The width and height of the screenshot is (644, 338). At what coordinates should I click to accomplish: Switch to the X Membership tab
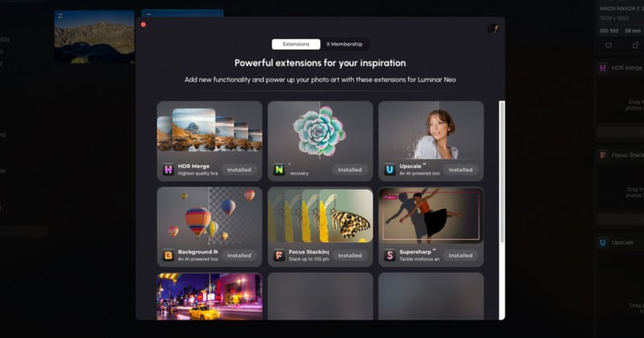(345, 44)
